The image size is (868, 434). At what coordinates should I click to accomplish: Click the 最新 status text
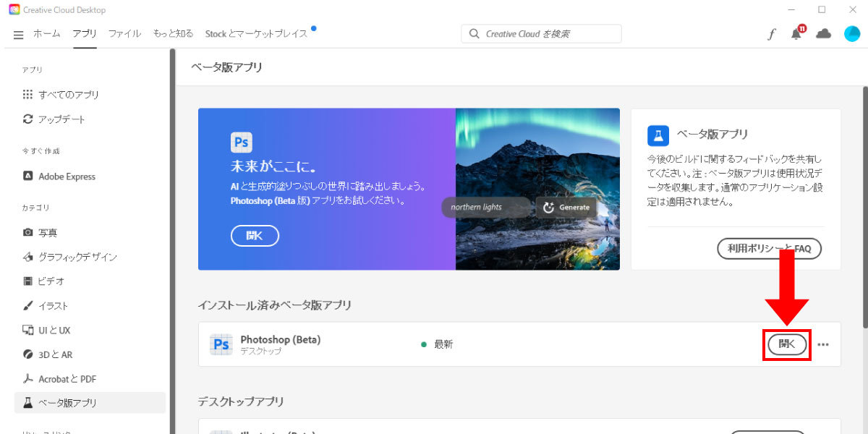(x=443, y=344)
